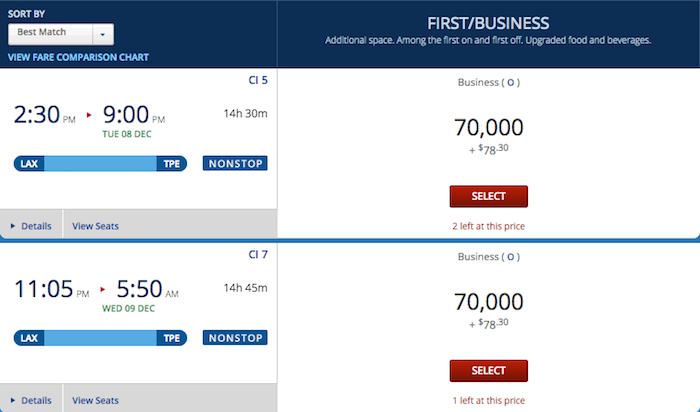The width and height of the screenshot is (700, 412).
Task: Click the LAX origin marker on CI 5 route bar
Action: pos(29,164)
